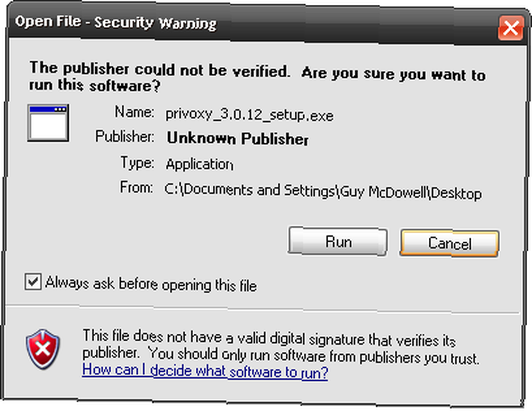The image size is (532, 411).
Task: Click the From: field label
Action: click(x=136, y=187)
